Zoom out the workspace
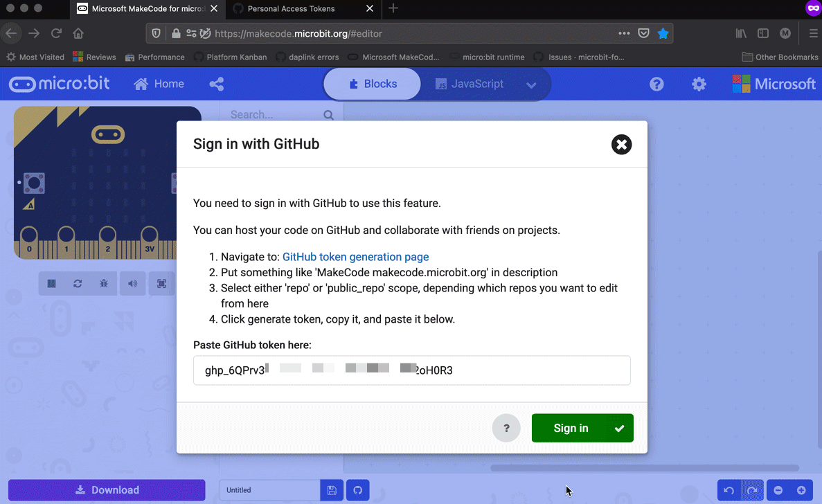822x504 pixels. click(778, 490)
